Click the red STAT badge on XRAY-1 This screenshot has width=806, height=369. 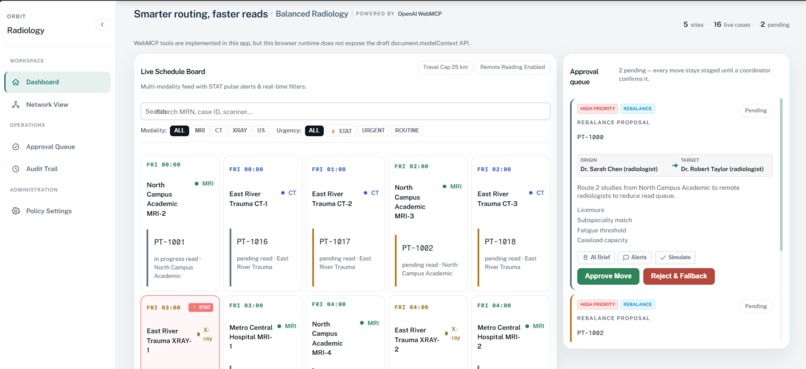pyautogui.click(x=200, y=307)
